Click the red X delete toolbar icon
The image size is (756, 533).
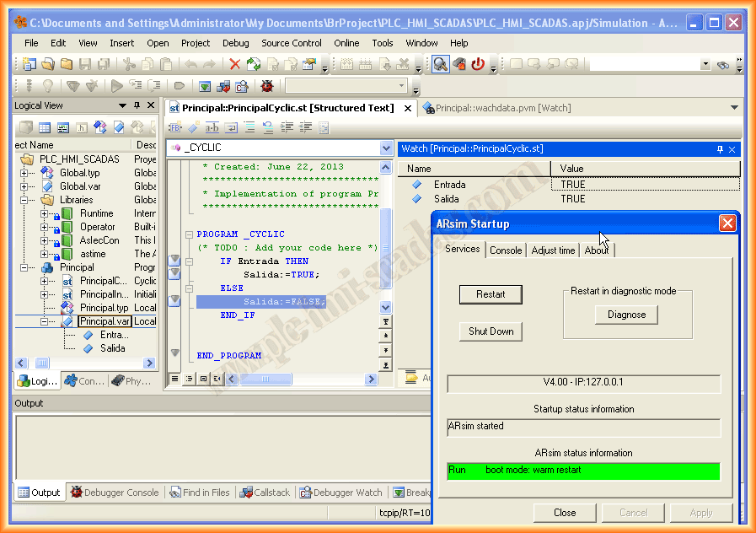click(x=235, y=64)
